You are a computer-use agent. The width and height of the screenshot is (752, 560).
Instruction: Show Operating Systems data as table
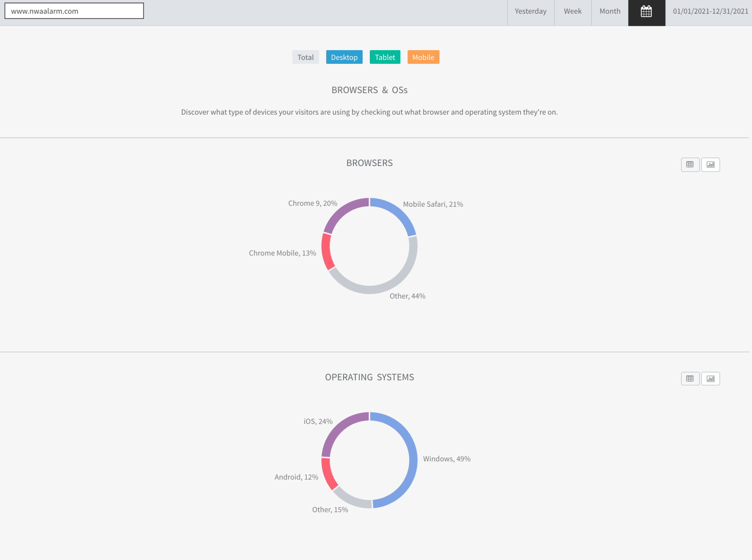point(690,379)
